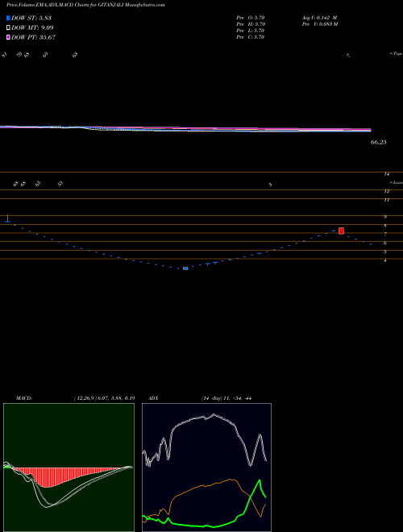Open the ADX indicator chart panel
This screenshot has height=532, width=403.
click(206, 468)
